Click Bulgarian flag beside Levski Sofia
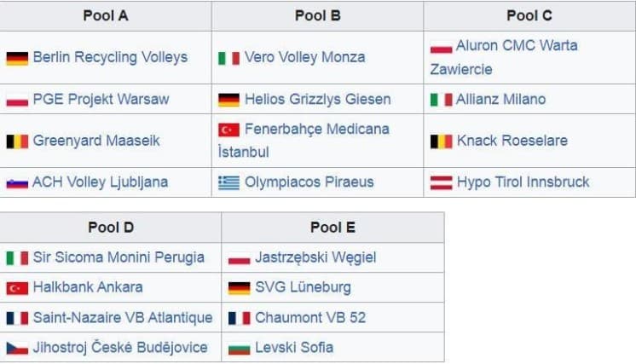The width and height of the screenshot is (636, 364). (x=240, y=348)
